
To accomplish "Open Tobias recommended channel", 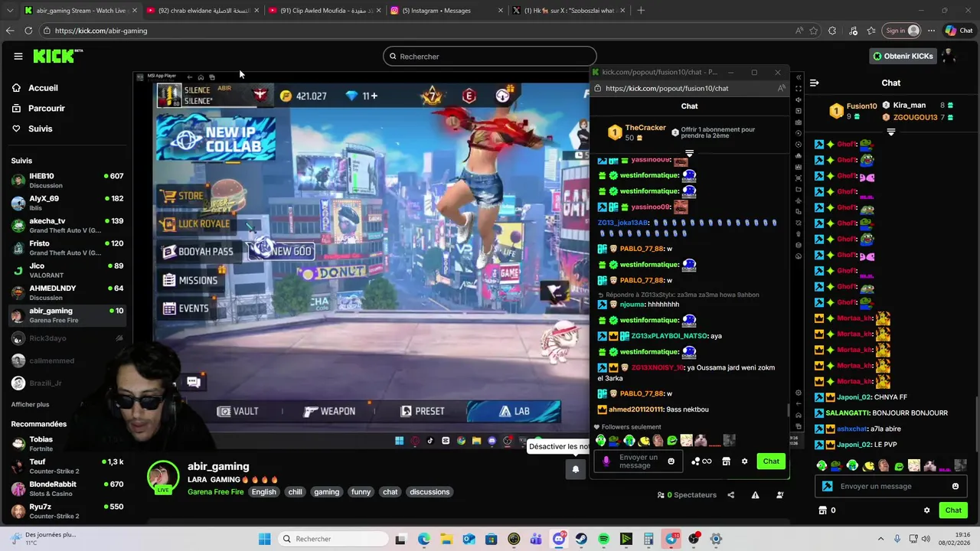I will (67, 444).
